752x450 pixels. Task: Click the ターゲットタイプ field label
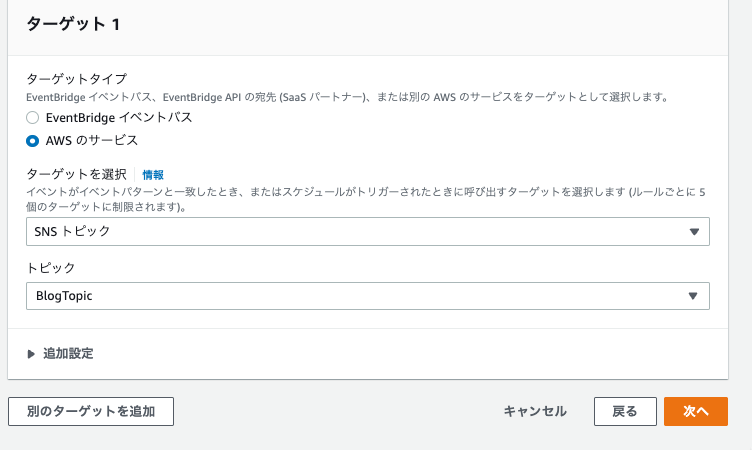(77, 78)
